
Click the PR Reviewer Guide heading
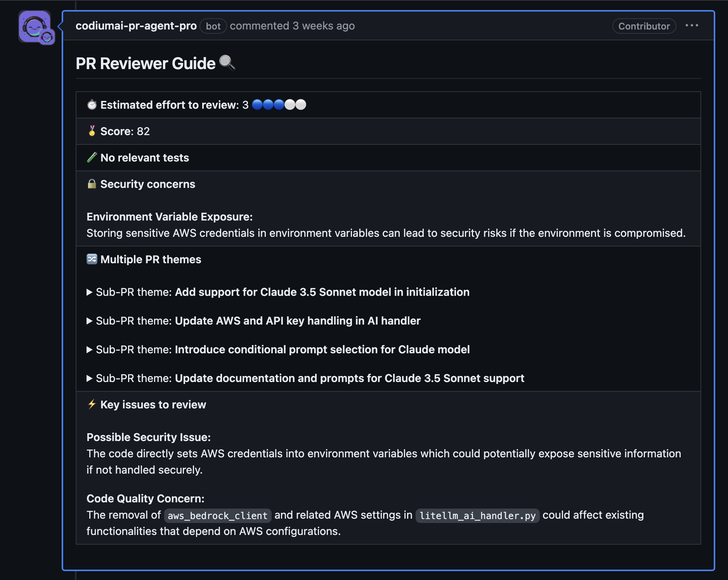[x=146, y=63]
